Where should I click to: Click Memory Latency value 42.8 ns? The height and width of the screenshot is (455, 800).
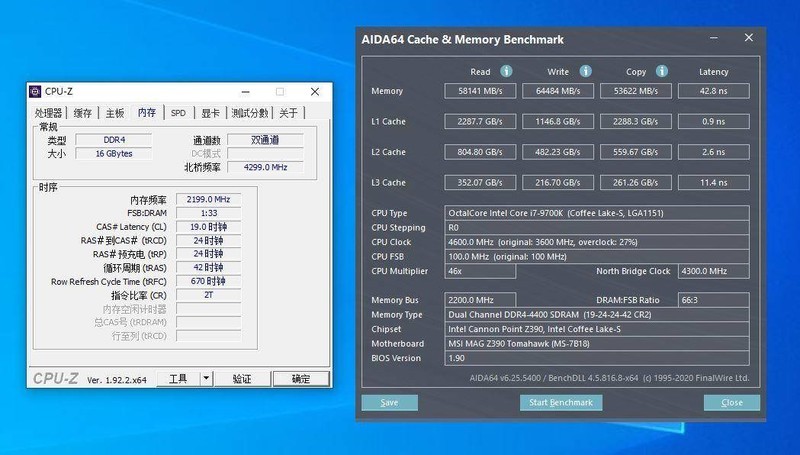point(714,91)
